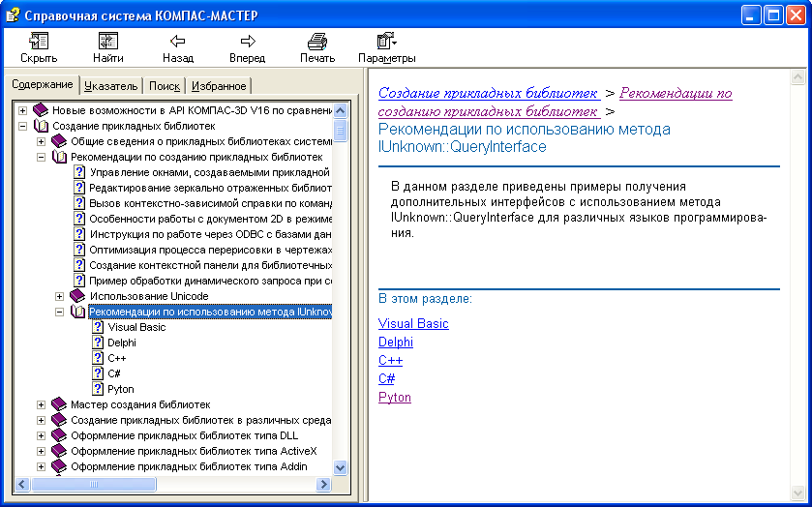Screen dimensions: 812x507
Task: Click tree horizontal scrollbar left arrow
Action: 21,484
